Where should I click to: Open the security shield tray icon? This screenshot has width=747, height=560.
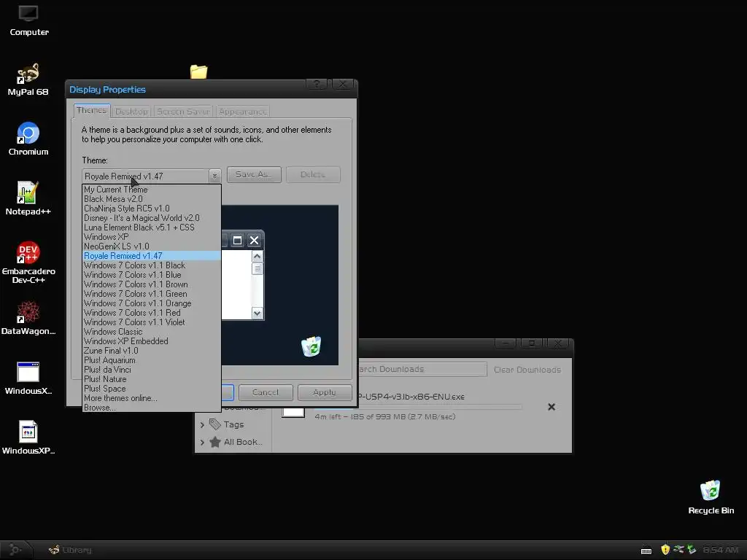[x=665, y=550]
